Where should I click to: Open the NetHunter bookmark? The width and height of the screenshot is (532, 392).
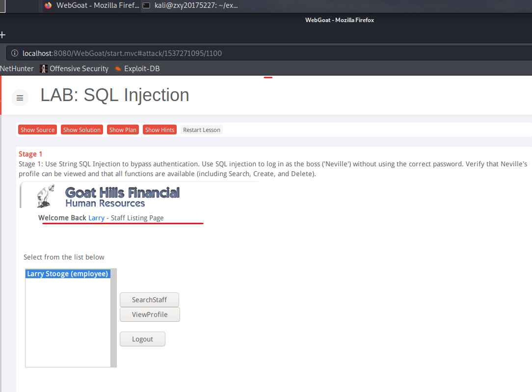(17, 69)
